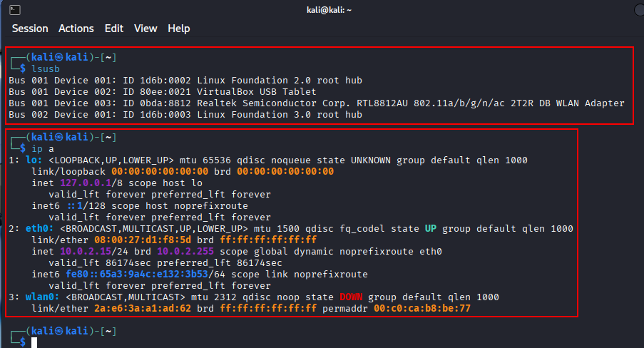644x348 pixels.
Task: Click the terminal icon in the title bar
Action: (16, 9)
